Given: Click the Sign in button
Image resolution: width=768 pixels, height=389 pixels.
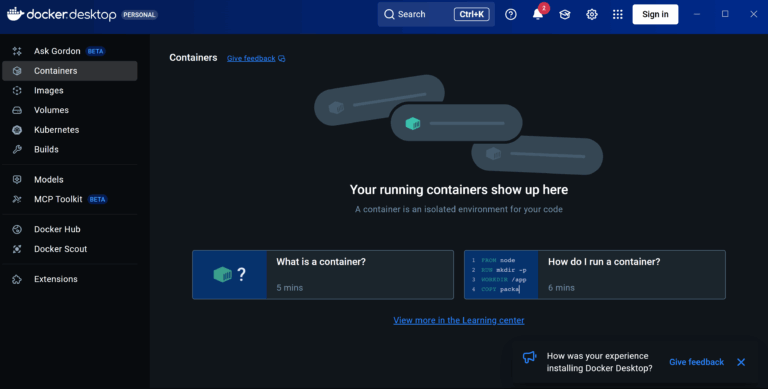Looking at the screenshot, I should [655, 14].
